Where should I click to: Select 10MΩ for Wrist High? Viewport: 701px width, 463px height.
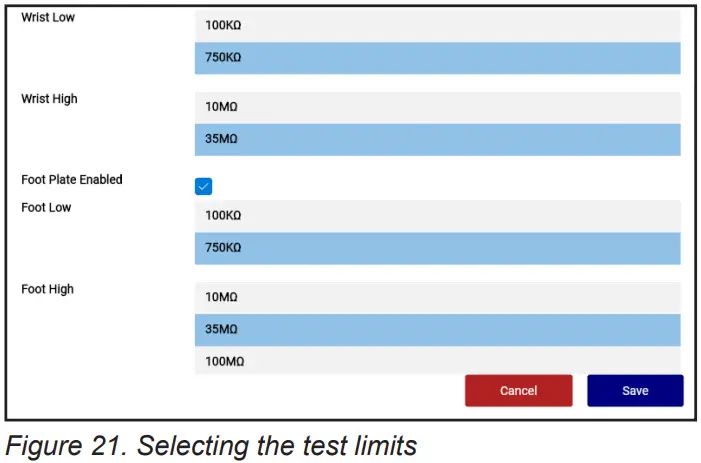(437, 107)
